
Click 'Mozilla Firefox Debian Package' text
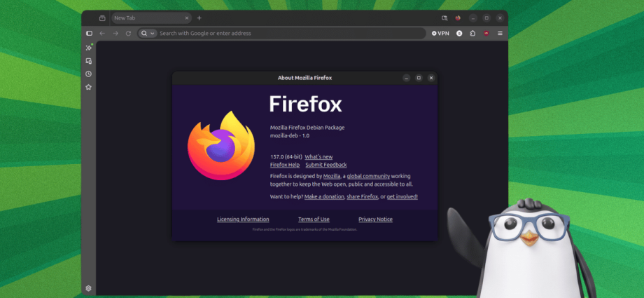click(307, 128)
